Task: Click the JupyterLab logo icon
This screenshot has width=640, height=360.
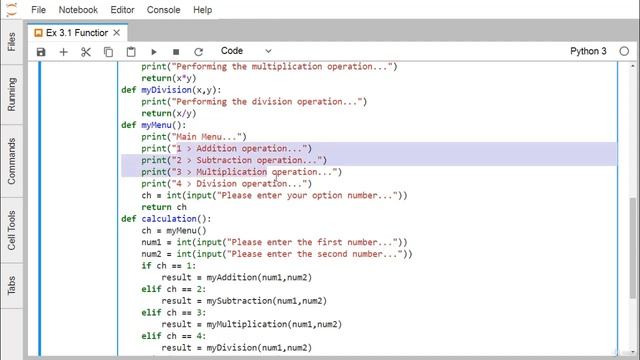Action: 12,9
